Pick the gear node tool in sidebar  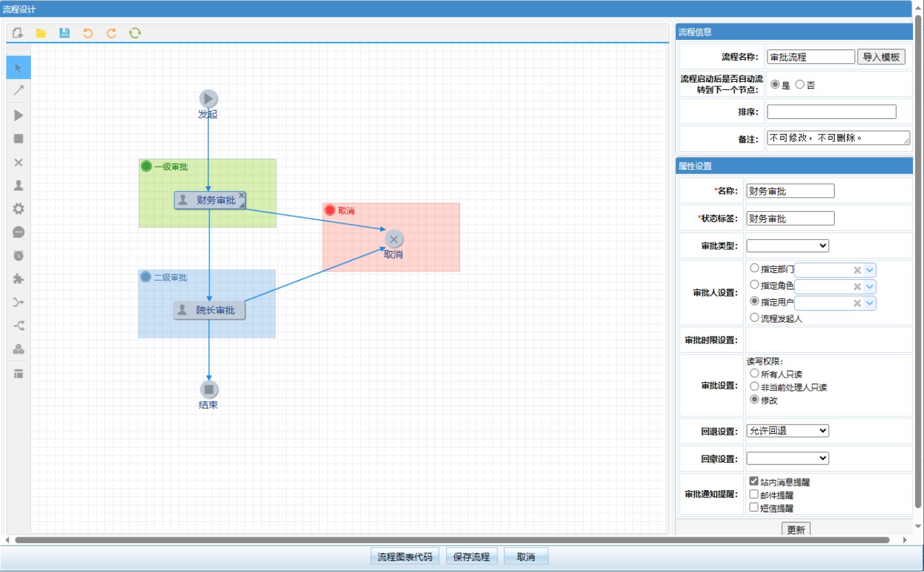click(x=19, y=208)
